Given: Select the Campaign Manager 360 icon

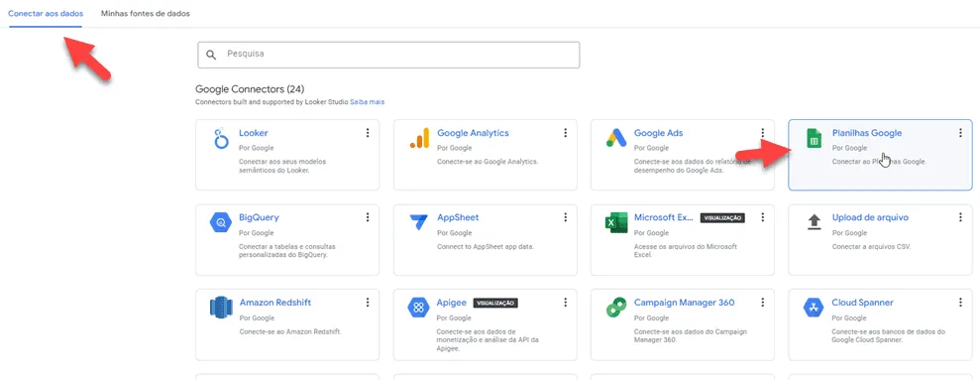Looking at the screenshot, I should click(x=616, y=308).
